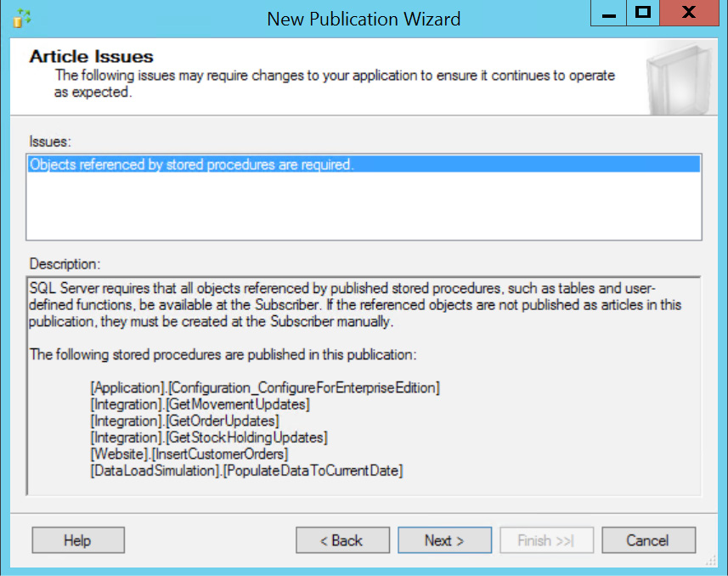Viewport: 728px width, 576px height.
Task: Click the wizard icon in title bar
Action: coord(21,19)
